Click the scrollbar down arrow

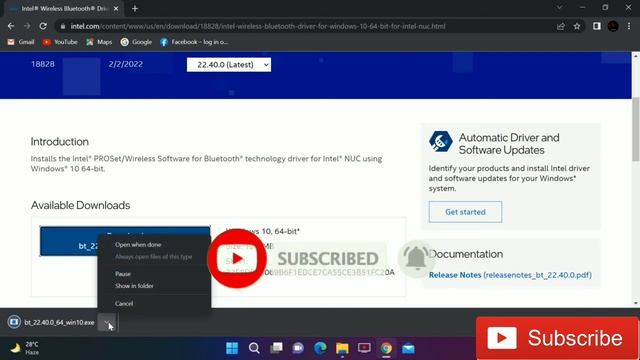[636, 303]
